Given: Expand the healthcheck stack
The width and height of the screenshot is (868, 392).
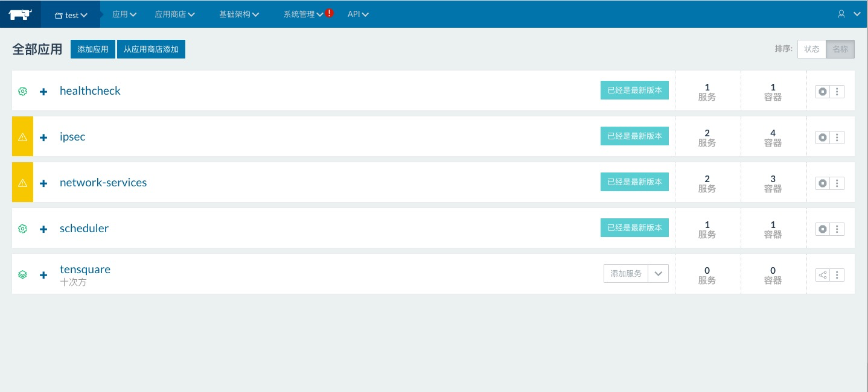Looking at the screenshot, I should pyautogui.click(x=43, y=92).
